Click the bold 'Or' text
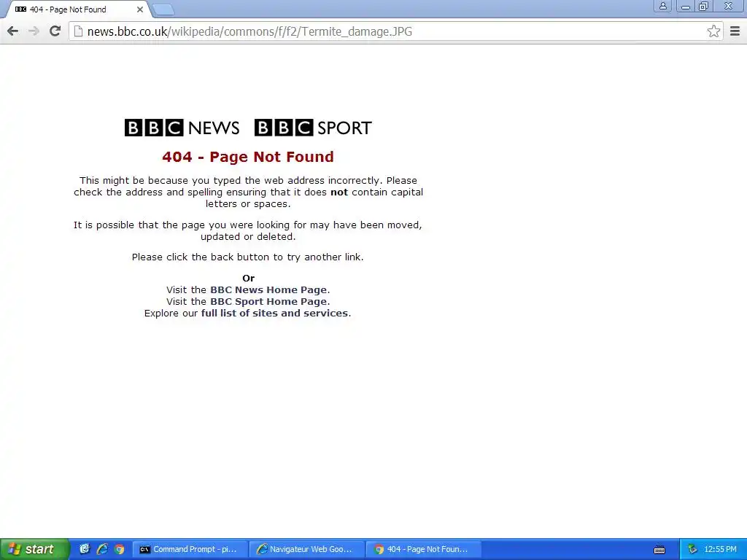Screen dimensions: 747x560 248,278
